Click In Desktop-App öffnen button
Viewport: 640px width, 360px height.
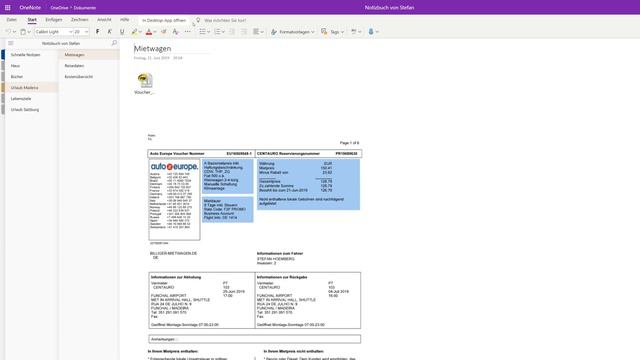(x=164, y=20)
